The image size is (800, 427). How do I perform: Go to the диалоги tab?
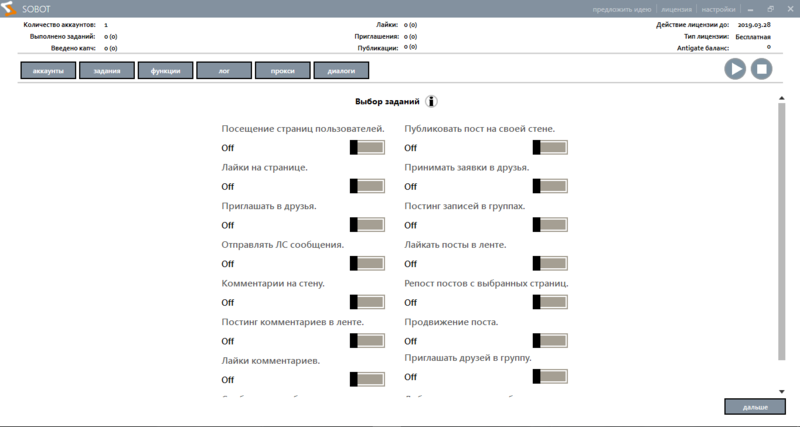(x=341, y=71)
